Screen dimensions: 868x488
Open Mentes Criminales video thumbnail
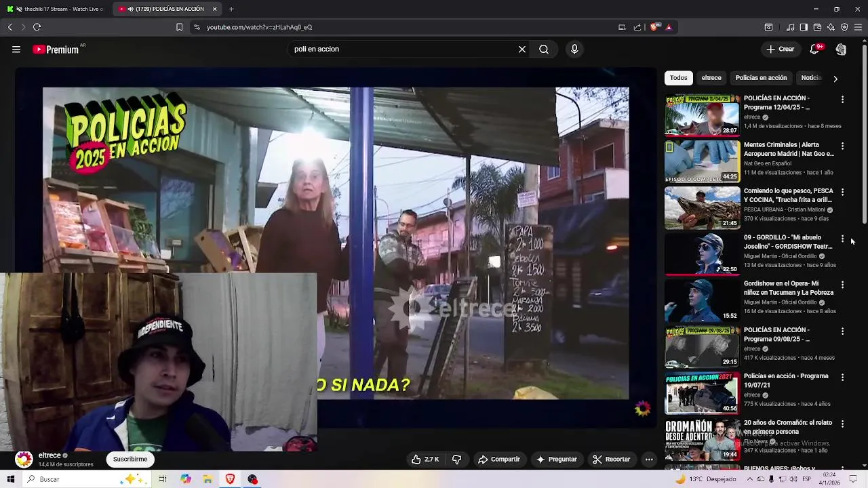(702, 161)
